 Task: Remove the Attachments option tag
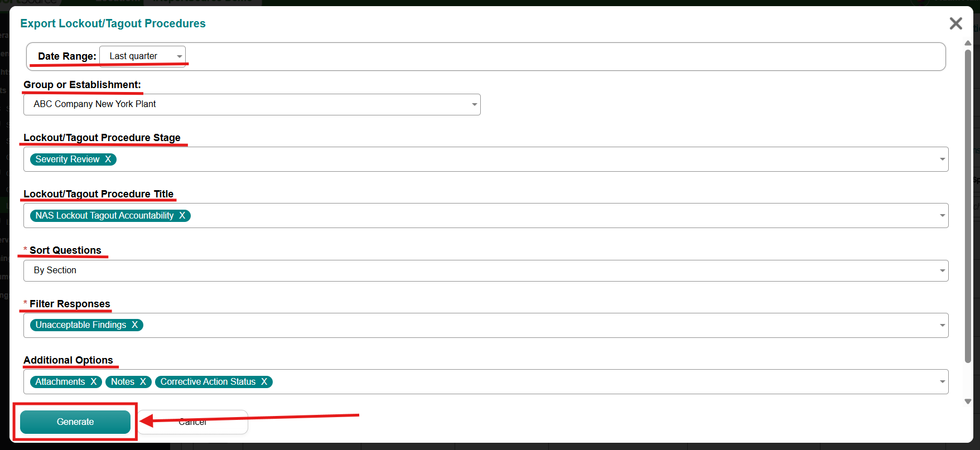pyautogui.click(x=94, y=382)
